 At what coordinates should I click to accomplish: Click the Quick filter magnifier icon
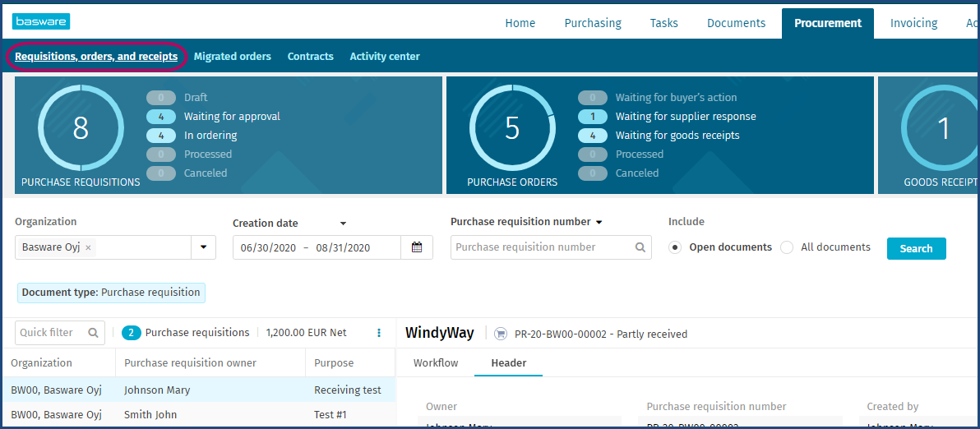coord(93,333)
